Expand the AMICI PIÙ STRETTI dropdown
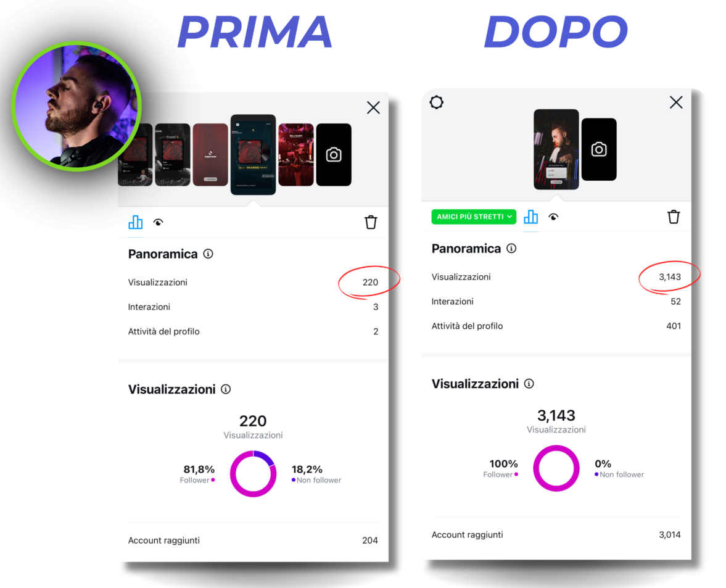Viewport: 726px width, 588px height. 474,217
